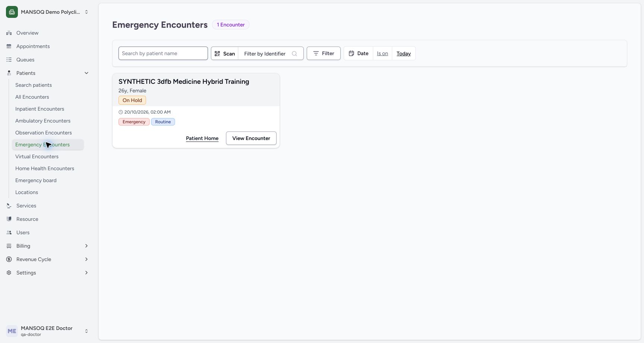Image resolution: width=644 pixels, height=343 pixels.
Task: Click the Billing sidebar icon
Action: pos(9,246)
